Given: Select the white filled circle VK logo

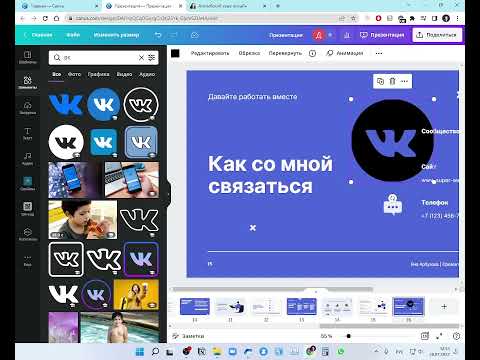Looking at the screenshot, I should pos(66,142).
